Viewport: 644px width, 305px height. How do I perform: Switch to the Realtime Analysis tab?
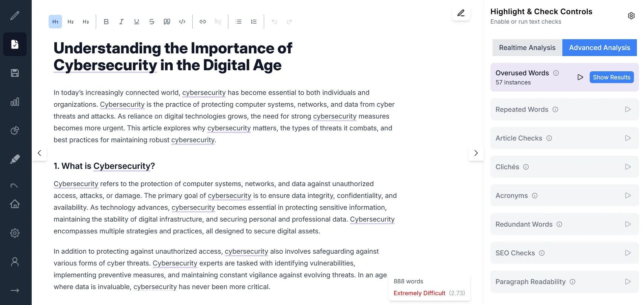(527, 48)
